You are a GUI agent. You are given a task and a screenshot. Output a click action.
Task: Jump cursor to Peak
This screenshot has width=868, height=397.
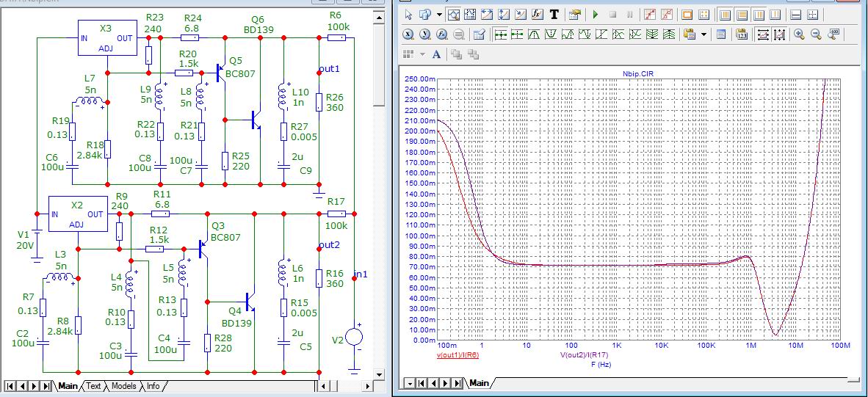[534, 34]
